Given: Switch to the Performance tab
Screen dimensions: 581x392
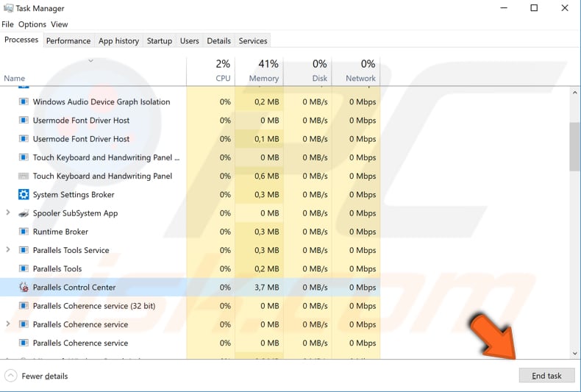Looking at the screenshot, I should pyautogui.click(x=68, y=40).
